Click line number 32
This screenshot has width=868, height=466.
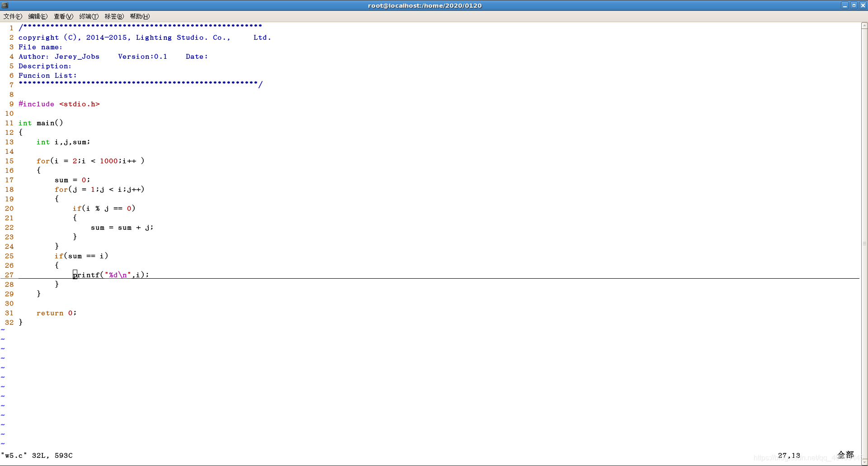point(9,323)
